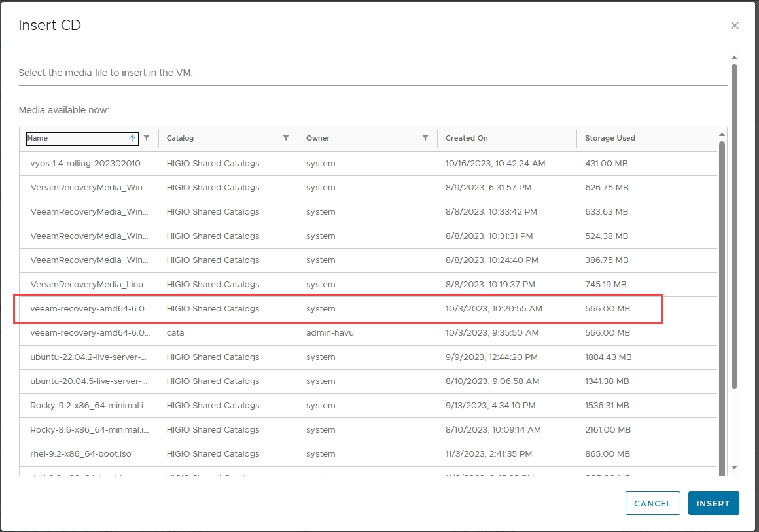This screenshot has height=532, width=759.
Task: Select the Rocky-9.2-x86_64-minimal media row
Action: point(89,406)
